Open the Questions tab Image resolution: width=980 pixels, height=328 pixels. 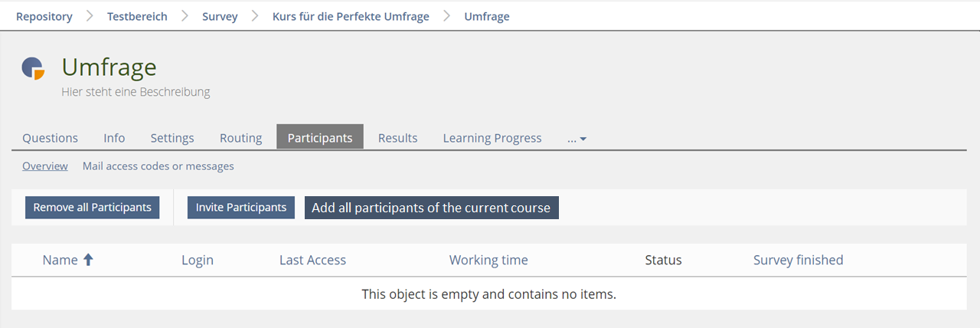pos(50,138)
